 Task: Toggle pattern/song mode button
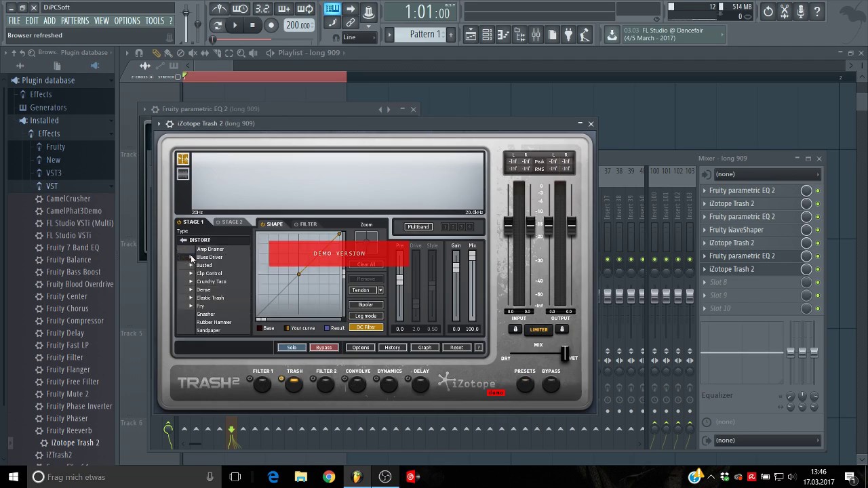click(x=218, y=26)
